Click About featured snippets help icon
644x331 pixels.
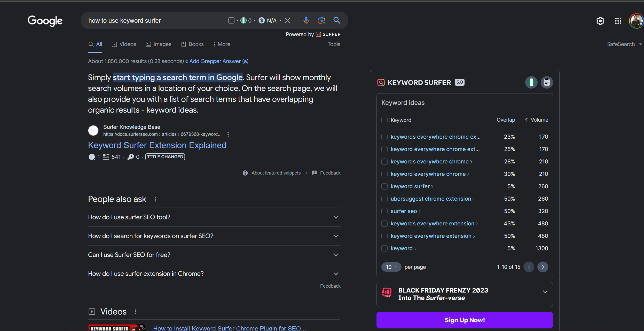click(x=245, y=173)
